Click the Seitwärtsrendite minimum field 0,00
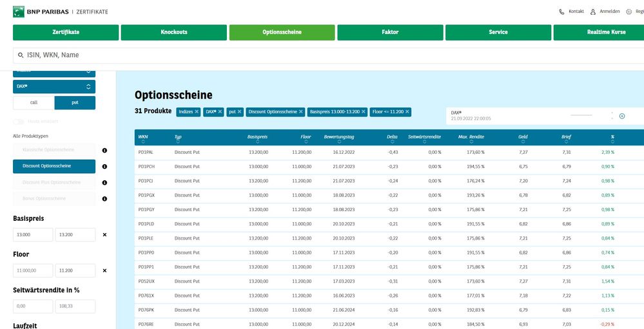 (33, 306)
